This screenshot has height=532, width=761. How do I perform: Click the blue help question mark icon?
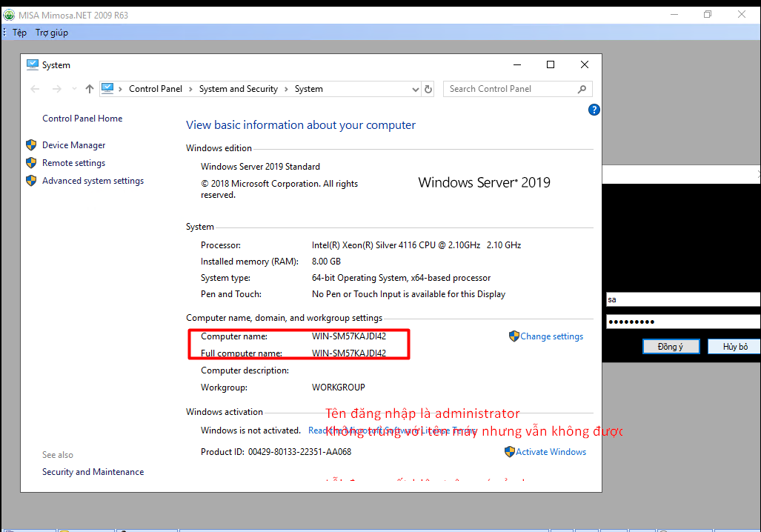594,110
